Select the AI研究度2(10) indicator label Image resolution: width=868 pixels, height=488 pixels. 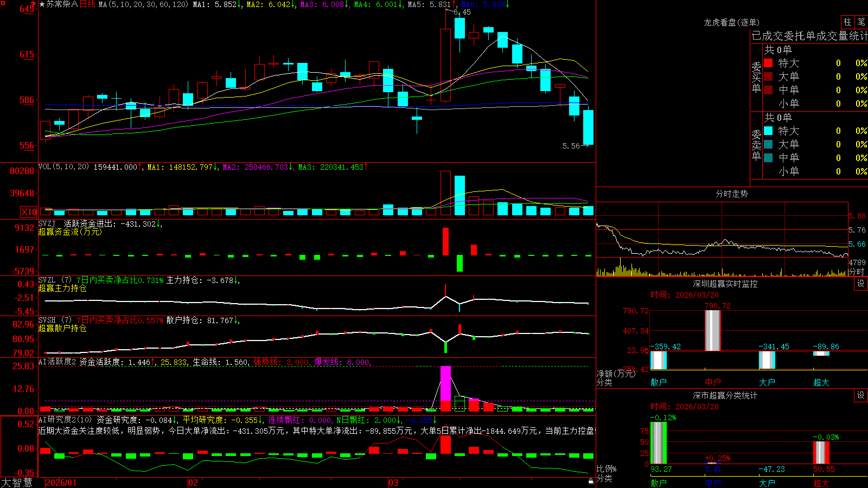pos(65,420)
